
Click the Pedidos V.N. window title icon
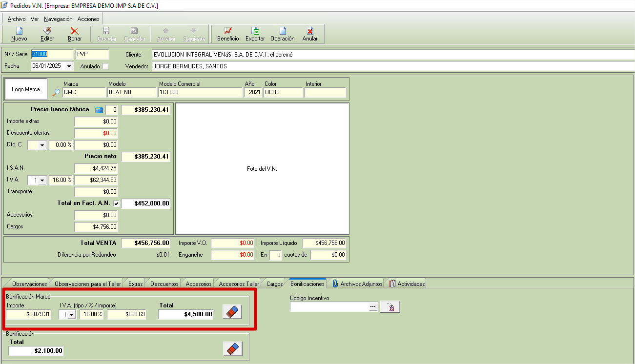pyautogui.click(x=5, y=5)
